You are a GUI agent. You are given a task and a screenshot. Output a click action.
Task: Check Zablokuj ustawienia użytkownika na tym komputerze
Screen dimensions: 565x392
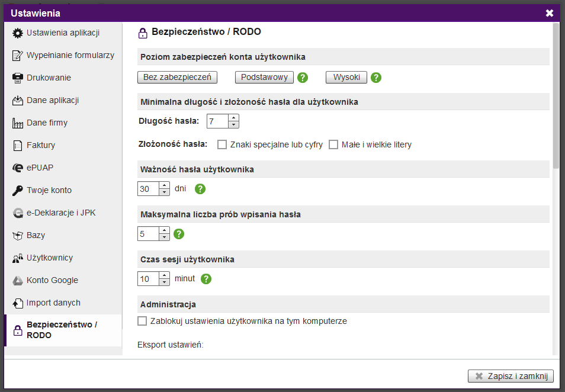pyautogui.click(x=142, y=321)
